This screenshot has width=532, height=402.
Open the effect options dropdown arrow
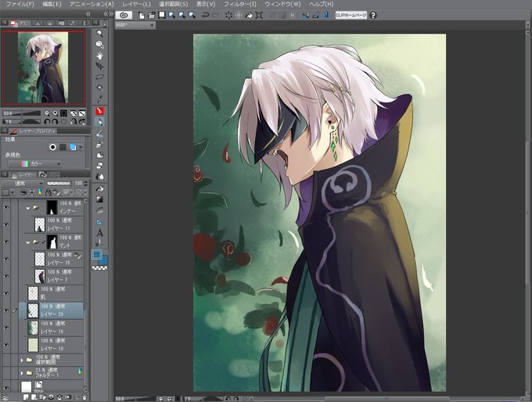click(81, 147)
